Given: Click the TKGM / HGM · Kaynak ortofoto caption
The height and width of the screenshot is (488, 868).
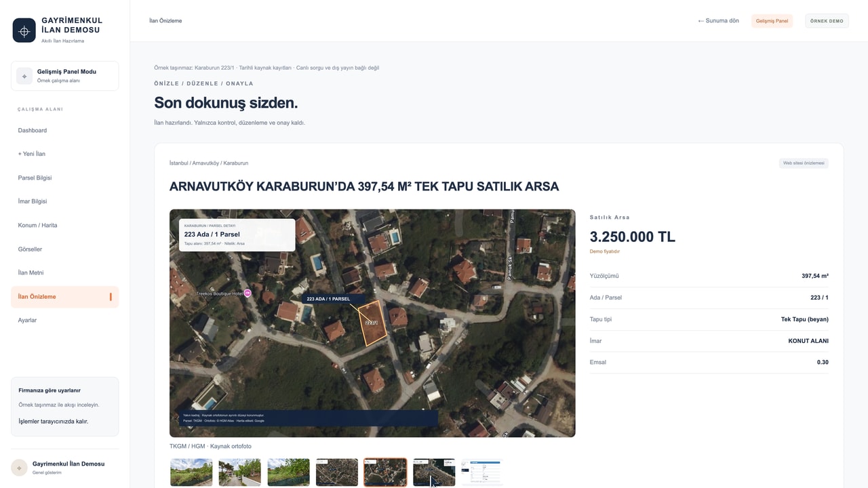Looking at the screenshot, I should point(210,446).
